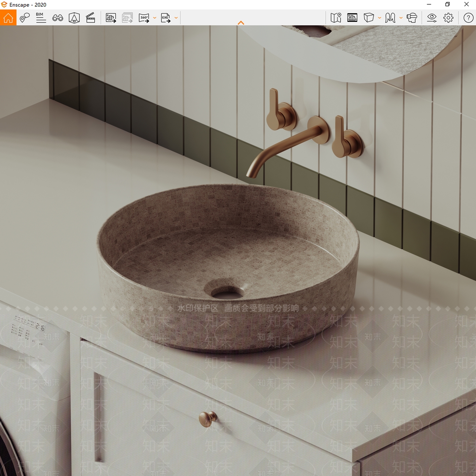476x476 pixels.
Task: Toggle the minimap icon
Action: (336, 18)
